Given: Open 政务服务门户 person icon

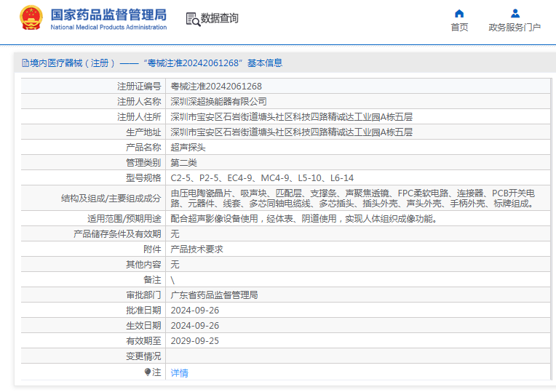Looking at the screenshot, I should [515, 14].
